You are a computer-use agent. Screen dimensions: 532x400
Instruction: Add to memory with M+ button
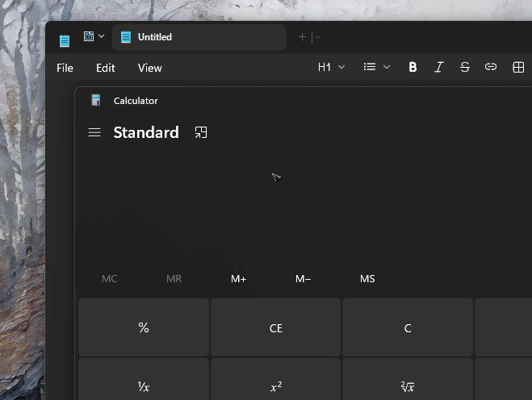pos(238,279)
